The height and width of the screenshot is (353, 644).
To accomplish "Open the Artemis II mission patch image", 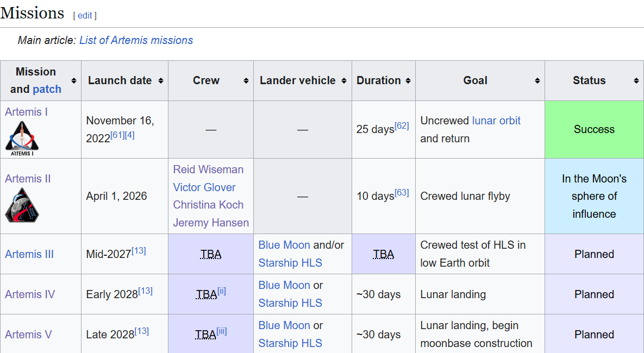I will click(x=22, y=205).
